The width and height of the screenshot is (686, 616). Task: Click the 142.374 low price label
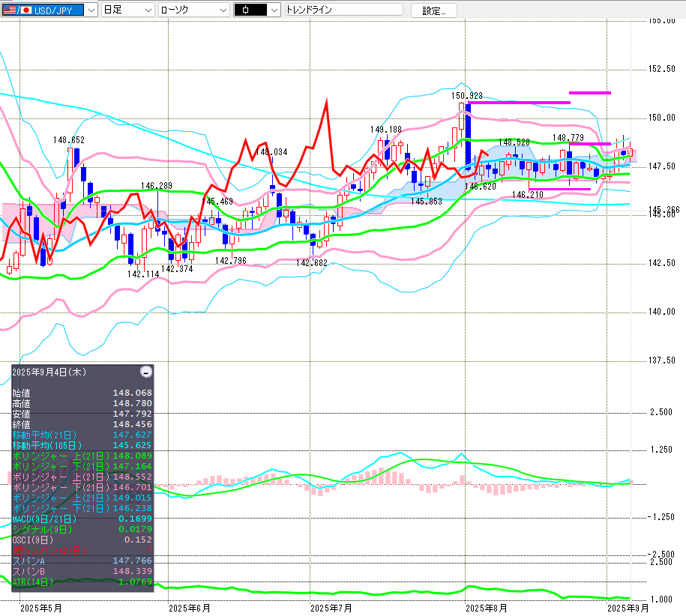tap(177, 269)
